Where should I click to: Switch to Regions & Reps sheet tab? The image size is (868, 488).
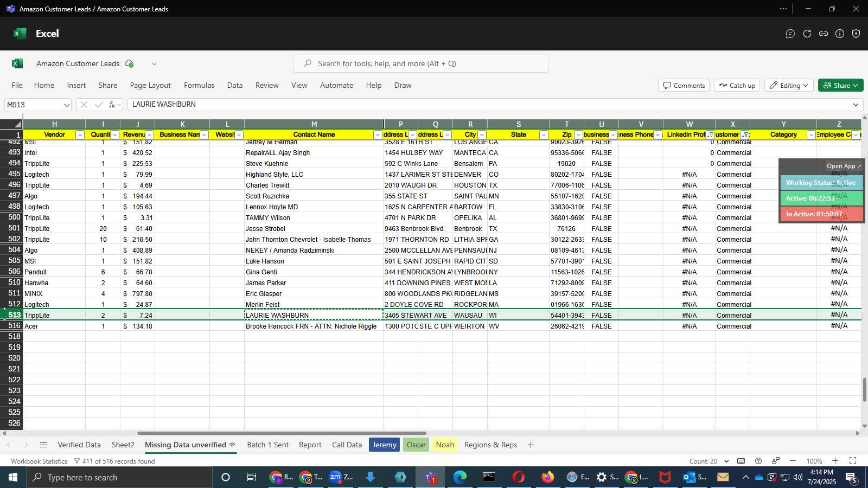click(490, 445)
